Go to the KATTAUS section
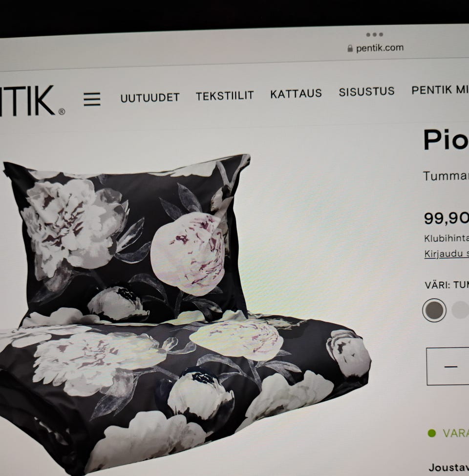Image resolution: width=469 pixels, height=476 pixels. point(296,94)
